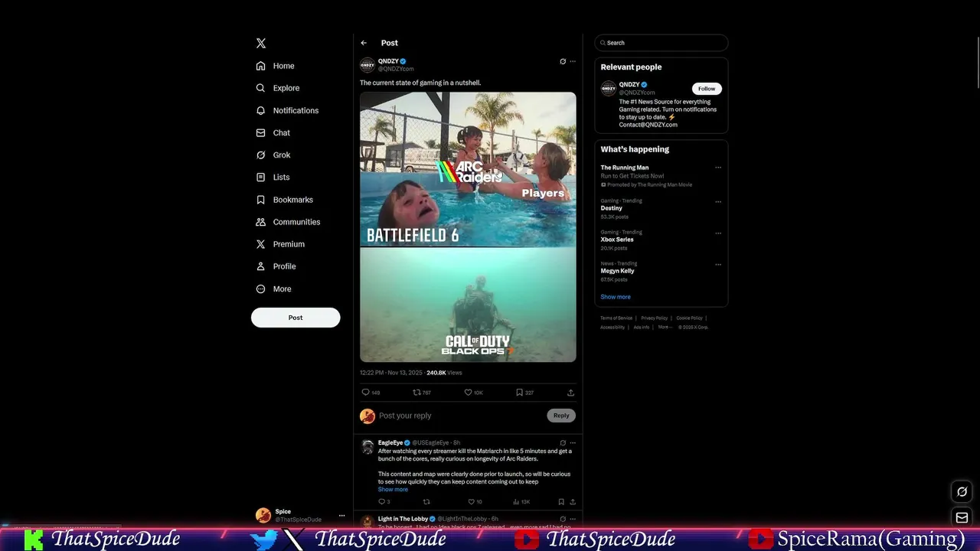Open options for Xbox Series trend
The width and height of the screenshot is (980, 551).
[718, 233]
